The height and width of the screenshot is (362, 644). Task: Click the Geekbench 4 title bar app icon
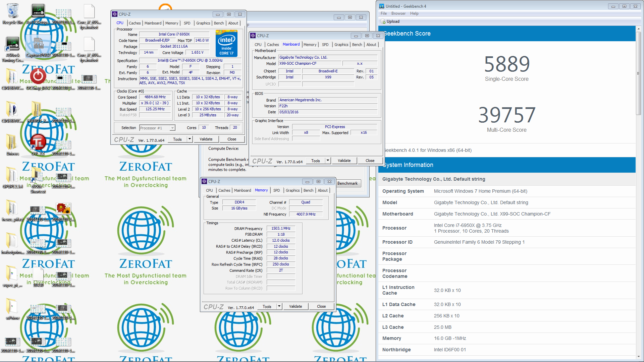point(382,6)
